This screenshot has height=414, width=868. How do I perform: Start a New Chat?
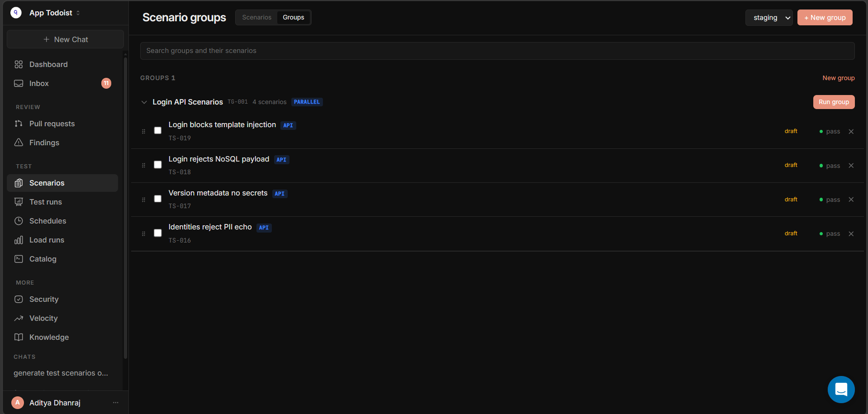coord(65,39)
